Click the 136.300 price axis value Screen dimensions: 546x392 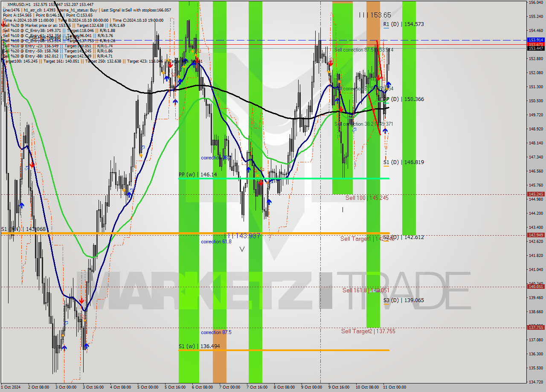point(536,354)
